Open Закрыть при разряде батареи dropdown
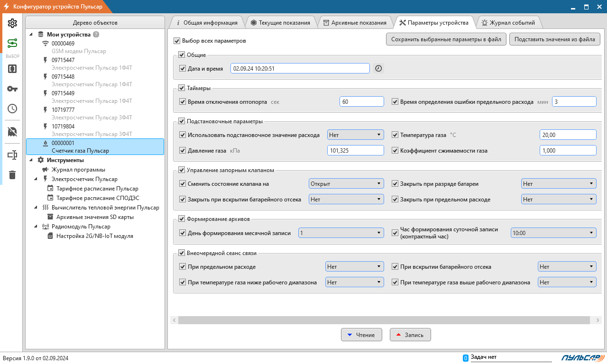 559,183
